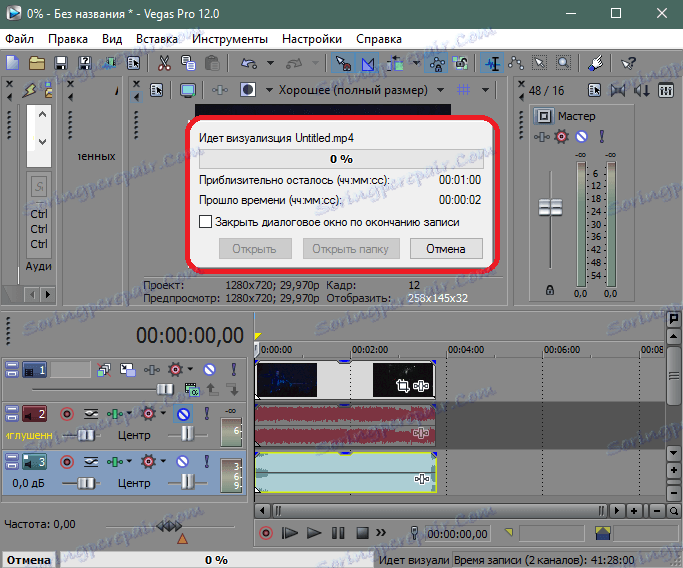Image resolution: width=683 pixels, height=568 pixels.
Task: Click the Pause button in transport
Action: 338,533
